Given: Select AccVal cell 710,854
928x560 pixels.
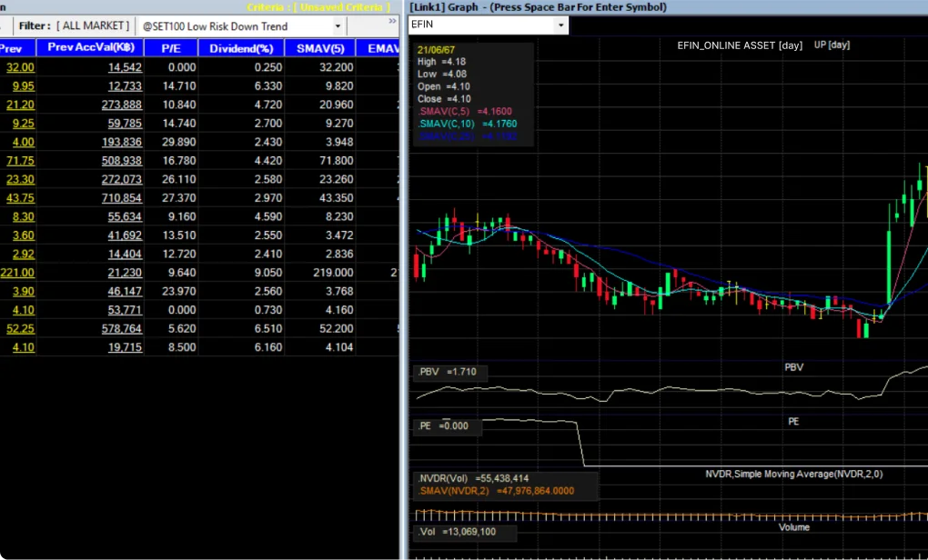Looking at the screenshot, I should tap(122, 198).
